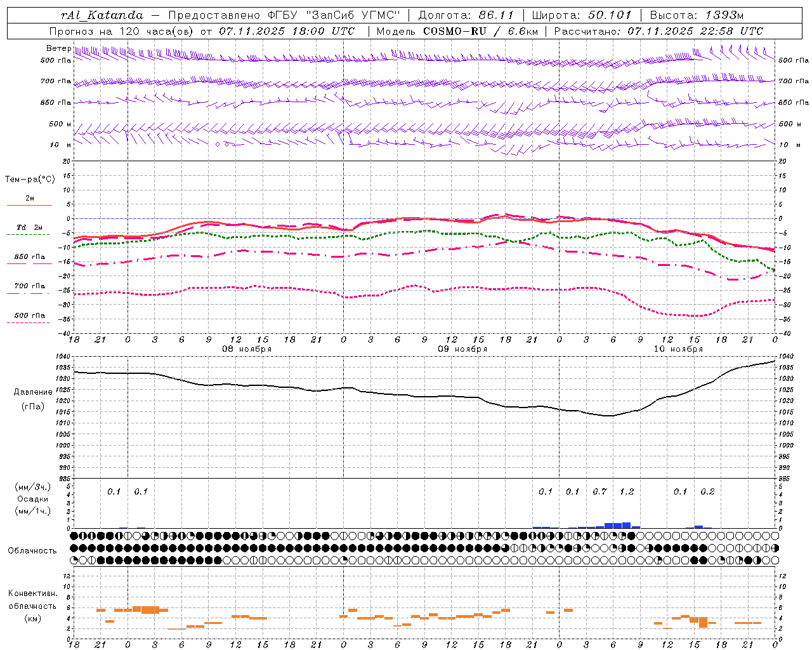Click the date label 10 ноября
The image size is (812, 650).
(x=678, y=349)
